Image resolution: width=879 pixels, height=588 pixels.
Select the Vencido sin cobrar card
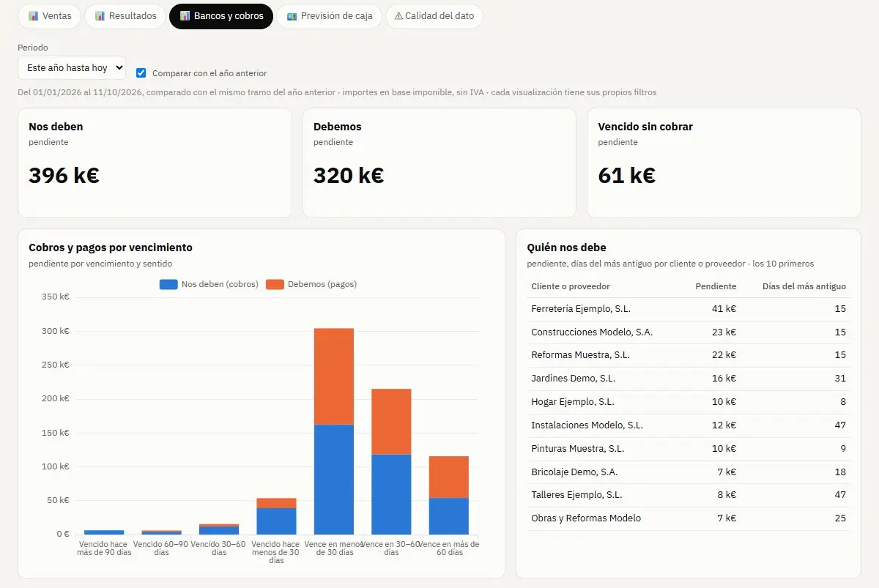(x=724, y=163)
